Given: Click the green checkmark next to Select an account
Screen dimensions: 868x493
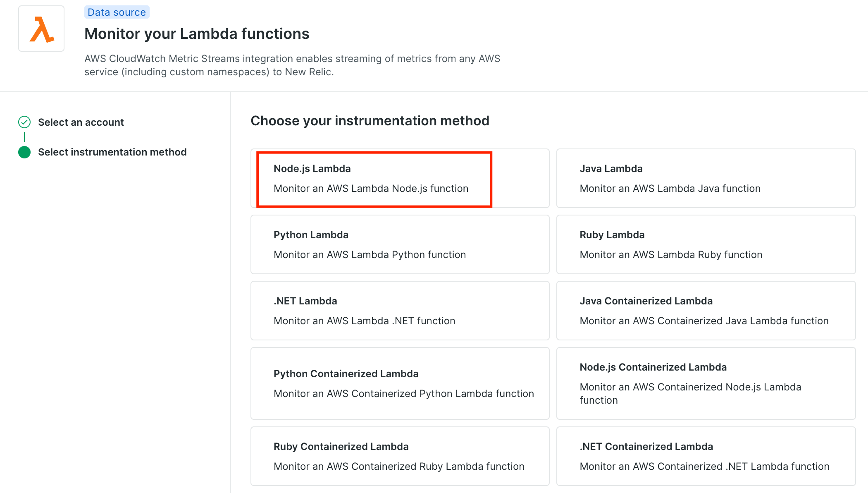Looking at the screenshot, I should pyautogui.click(x=24, y=122).
